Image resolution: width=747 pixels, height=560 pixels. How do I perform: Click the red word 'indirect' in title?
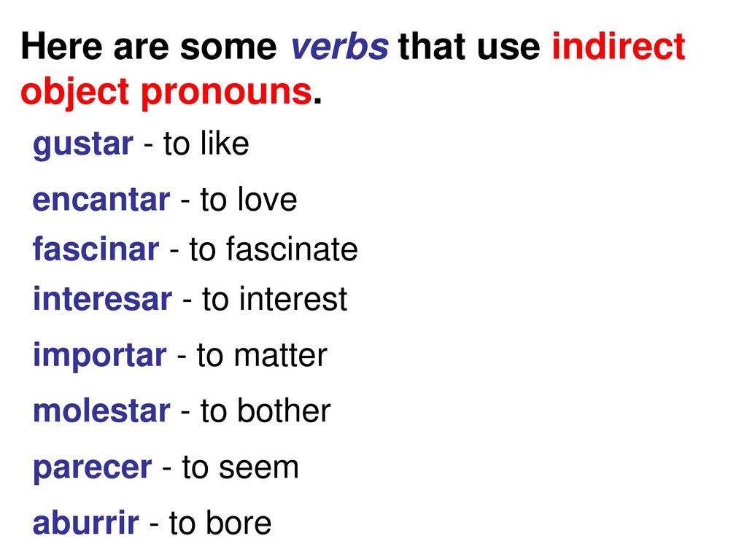[619, 46]
